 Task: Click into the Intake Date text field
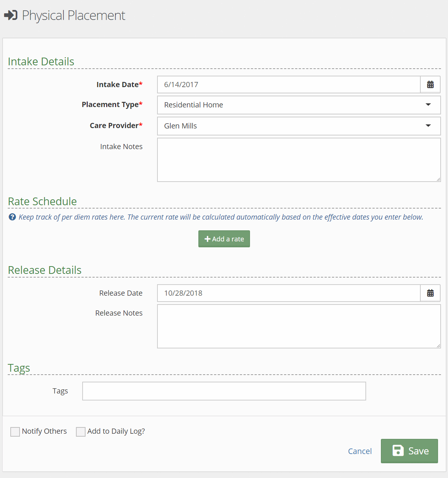click(x=288, y=85)
